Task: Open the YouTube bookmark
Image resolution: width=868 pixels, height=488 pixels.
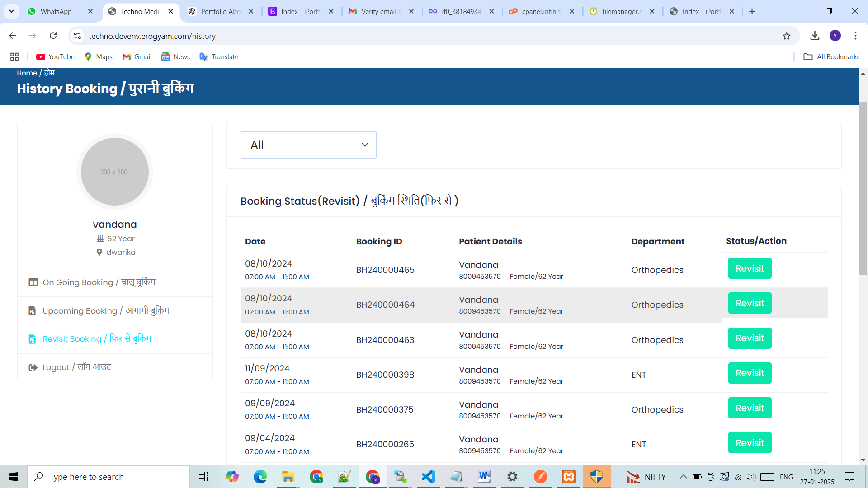Action: tap(56, 56)
